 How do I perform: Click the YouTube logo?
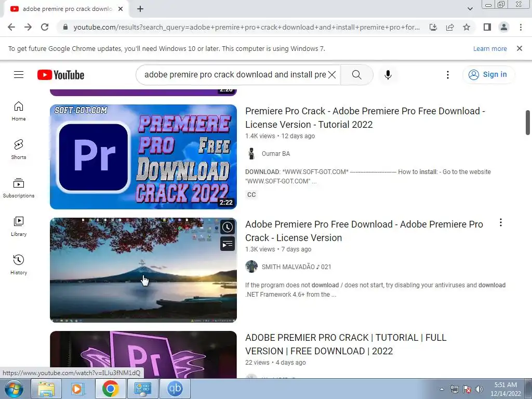coord(61,75)
